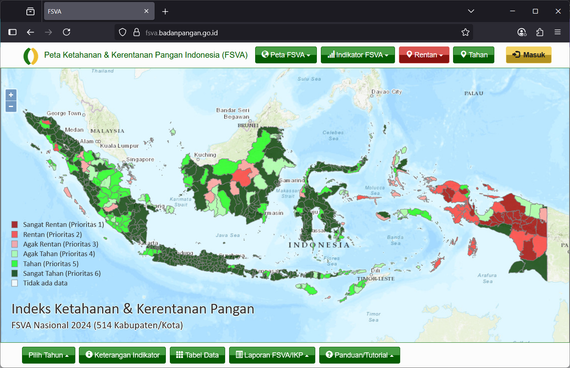Click the map pin icon in Tahan
The image size is (570, 368).
point(463,55)
